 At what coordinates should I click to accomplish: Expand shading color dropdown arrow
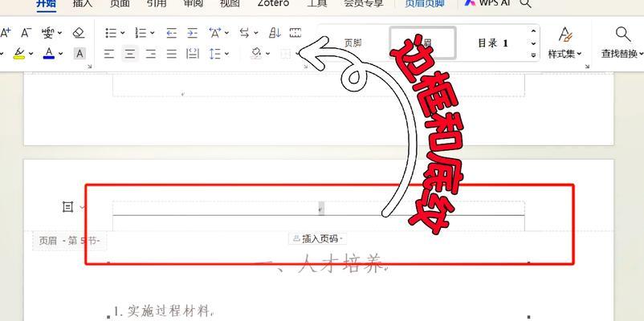point(267,53)
